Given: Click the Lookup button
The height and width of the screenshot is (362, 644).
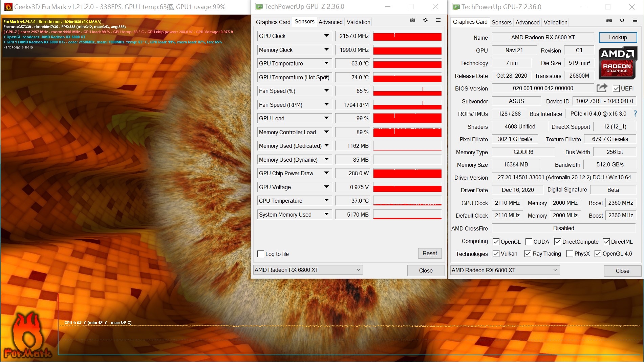Looking at the screenshot, I should click(x=618, y=37).
